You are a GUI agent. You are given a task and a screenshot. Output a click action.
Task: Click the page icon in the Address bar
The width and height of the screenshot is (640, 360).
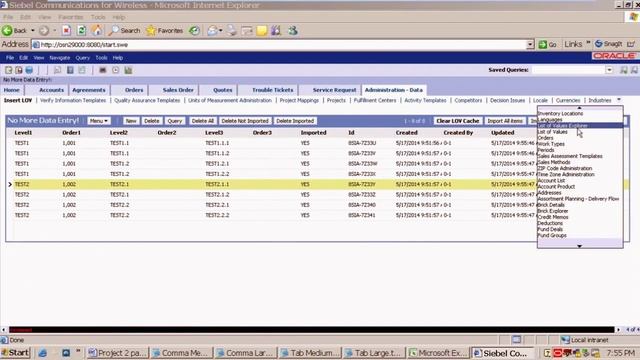tap(36, 44)
